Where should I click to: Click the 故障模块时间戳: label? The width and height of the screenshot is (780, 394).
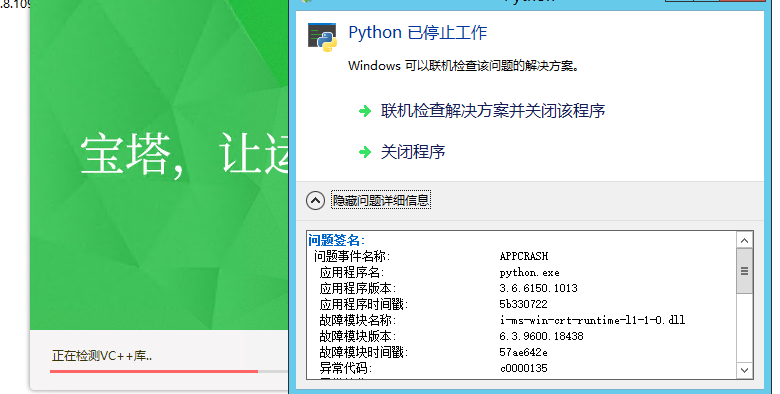click(364, 352)
